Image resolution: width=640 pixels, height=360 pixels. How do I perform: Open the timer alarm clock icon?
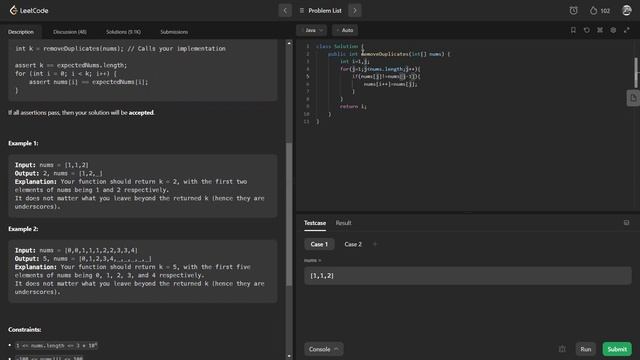[573, 11]
